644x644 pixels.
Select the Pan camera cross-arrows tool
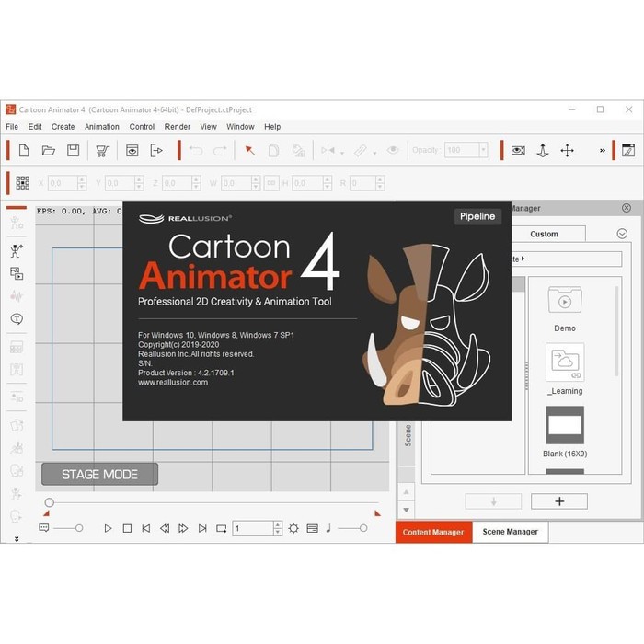[568, 150]
